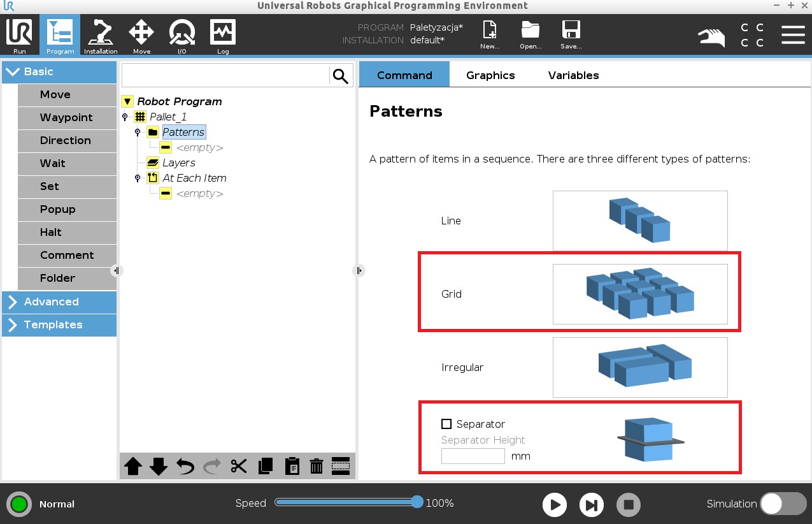Insert a Halt command
This screenshot has height=524, width=812.
coord(67,233)
